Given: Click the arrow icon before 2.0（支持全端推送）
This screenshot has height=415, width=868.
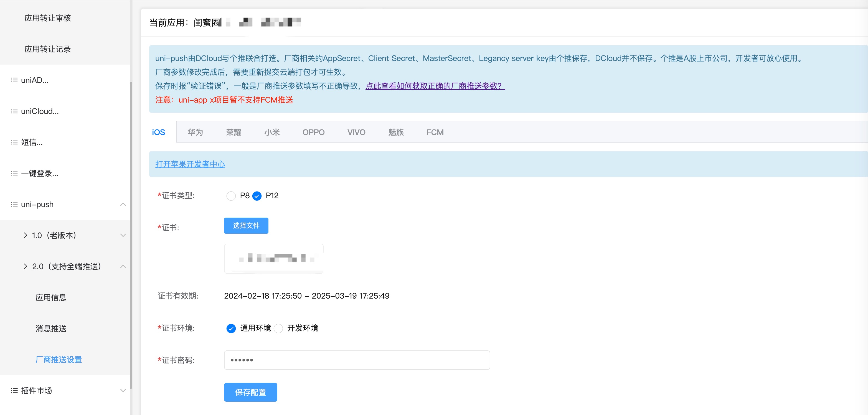Looking at the screenshot, I should click(25, 266).
